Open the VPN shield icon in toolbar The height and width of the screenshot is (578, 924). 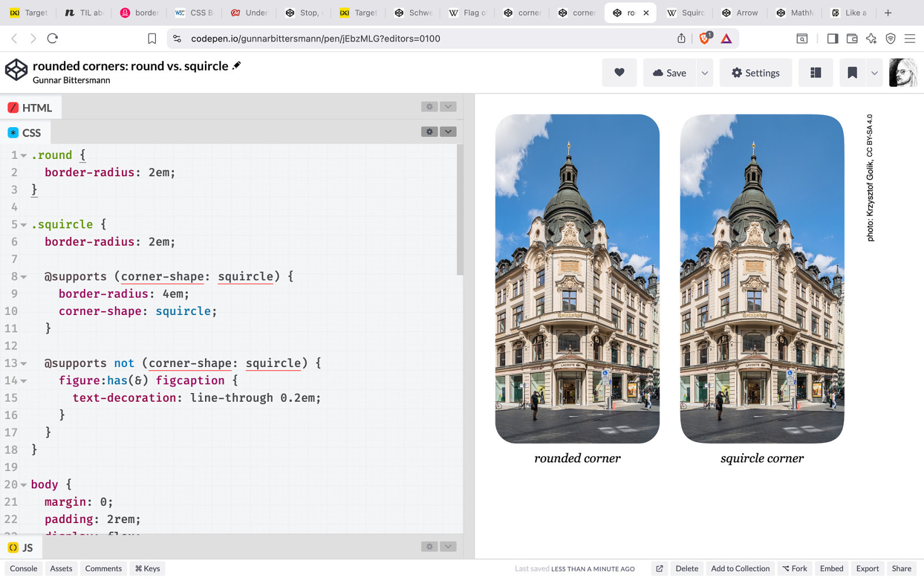click(891, 39)
